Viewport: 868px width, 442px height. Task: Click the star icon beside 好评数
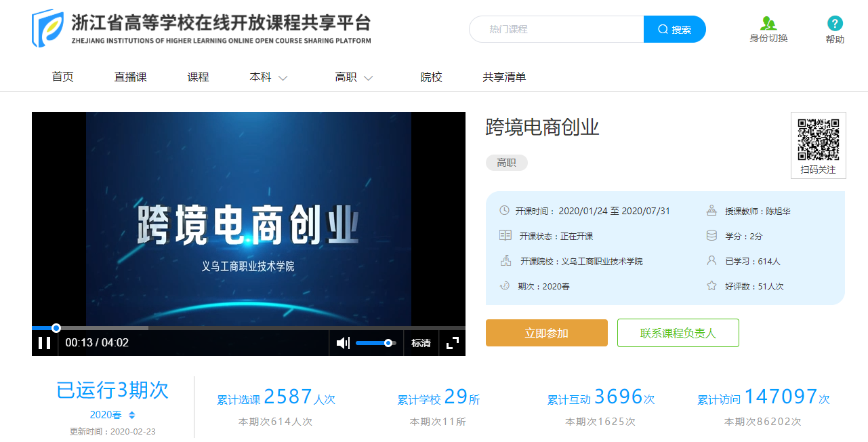[x=711, y=286]
